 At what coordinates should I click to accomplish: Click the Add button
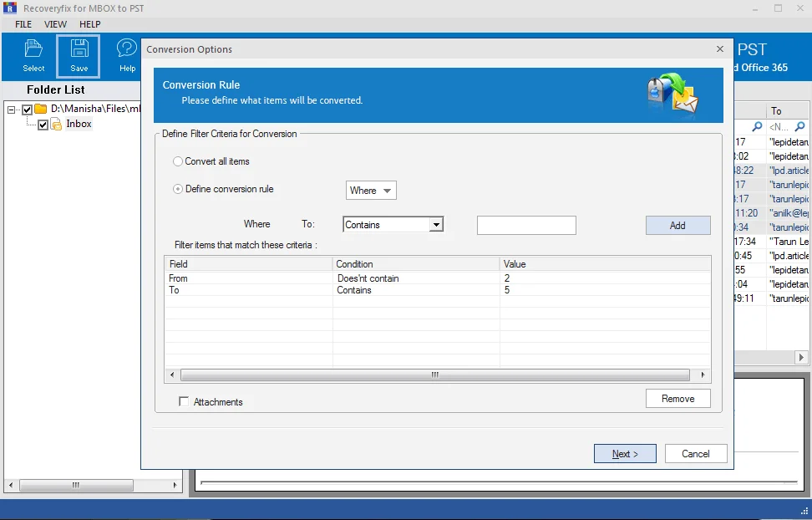click(678, 226)
